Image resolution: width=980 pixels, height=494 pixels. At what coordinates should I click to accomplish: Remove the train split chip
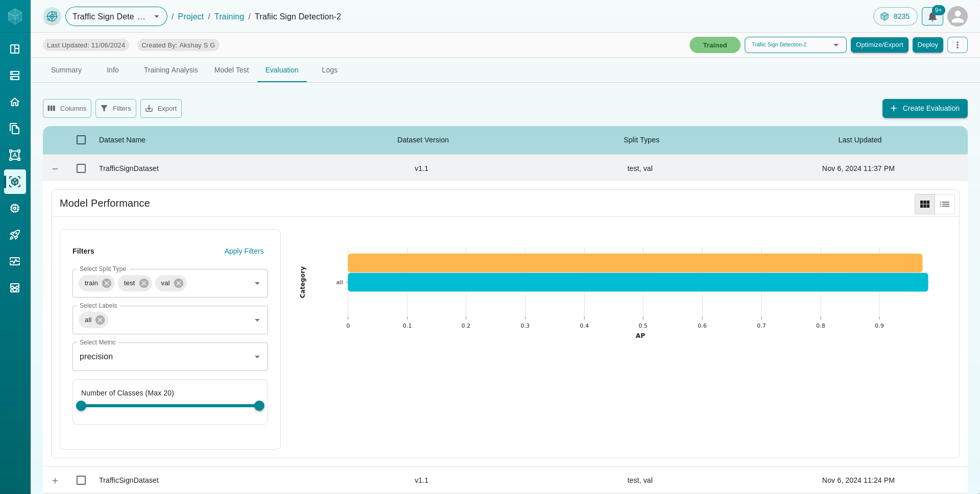tap(107, 283)
